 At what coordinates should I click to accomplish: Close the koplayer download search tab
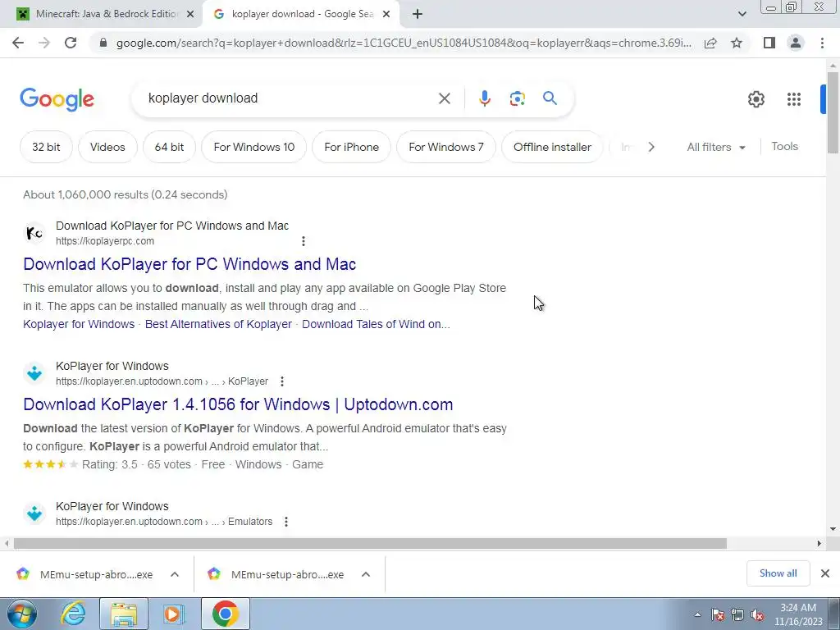[x=386, y=14]
